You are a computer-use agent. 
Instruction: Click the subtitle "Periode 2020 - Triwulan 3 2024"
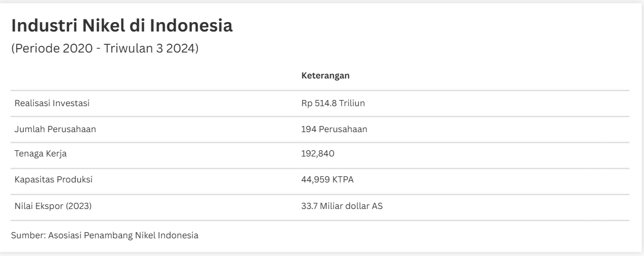coord(104,49)
